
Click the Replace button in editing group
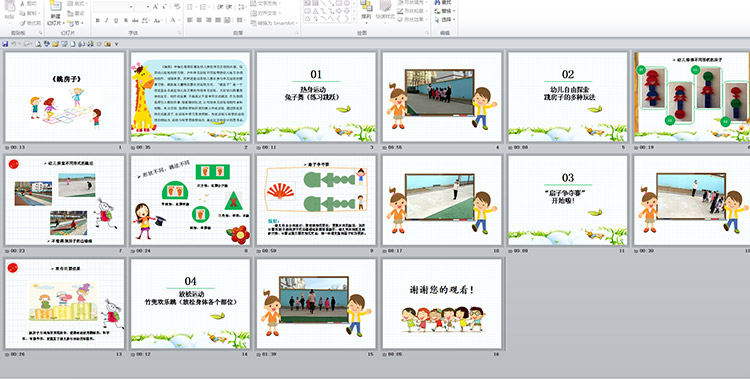click(x=444, y=11)
